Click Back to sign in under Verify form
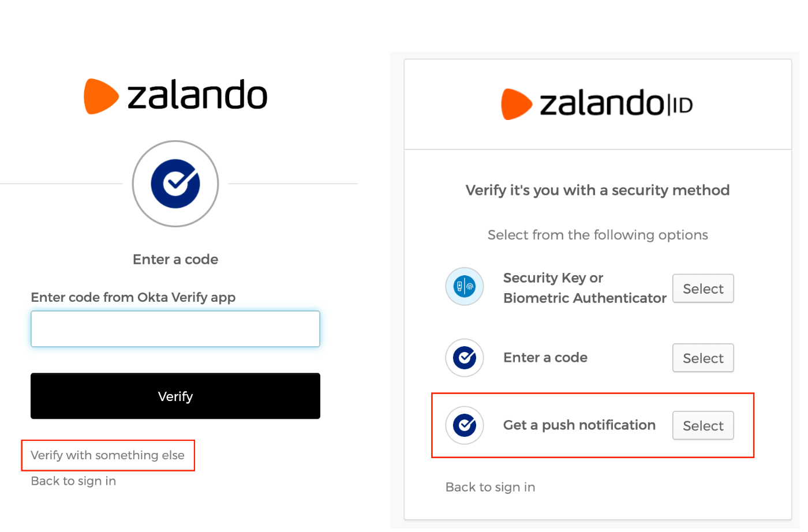 point(73,481)
